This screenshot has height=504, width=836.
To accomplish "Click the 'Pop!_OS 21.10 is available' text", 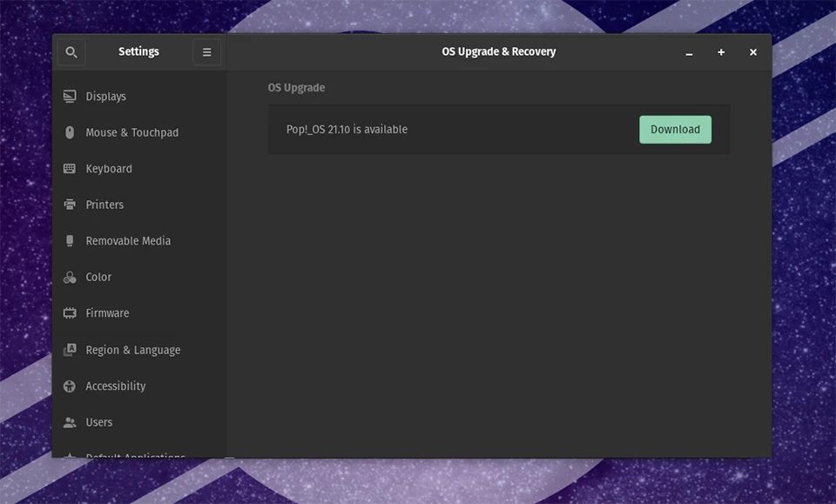I will [x=347, y=130].
